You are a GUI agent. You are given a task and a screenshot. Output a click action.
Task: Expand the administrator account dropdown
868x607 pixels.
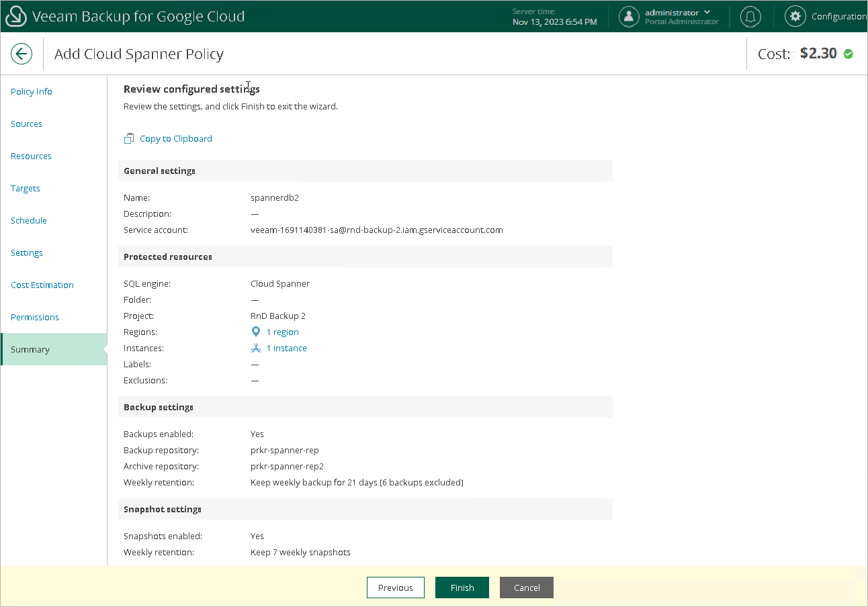[x=707, y=13]
